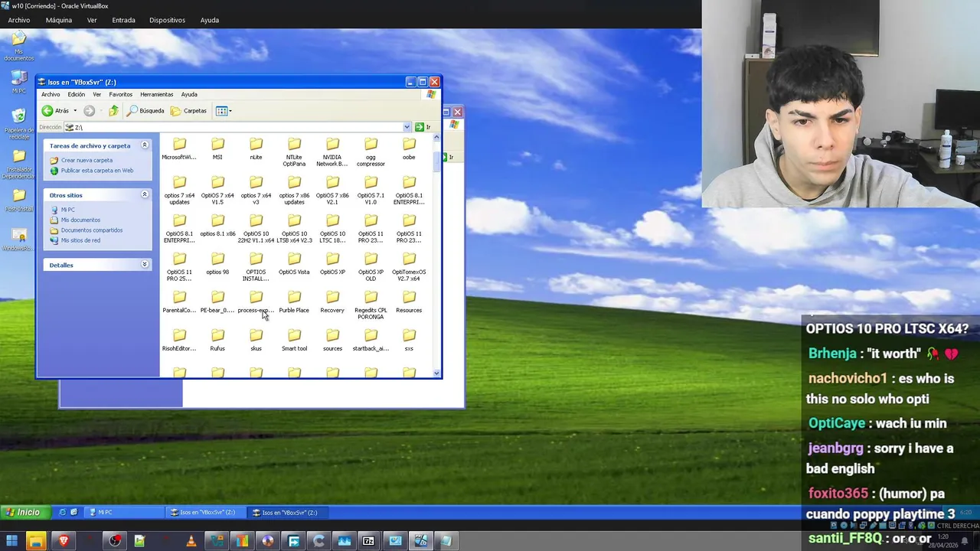Open the MSI folder
Viewport: 980px width, 551px height.
(x=217, y=148)
